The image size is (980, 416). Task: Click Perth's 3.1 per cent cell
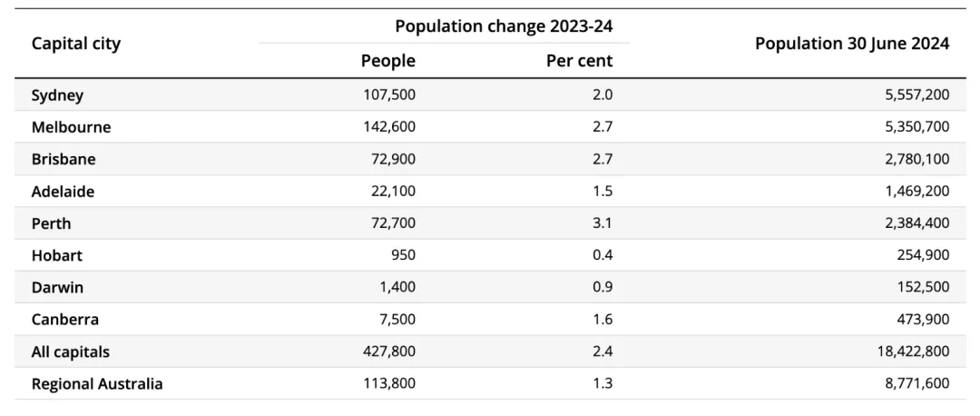(x=603, y=223)
